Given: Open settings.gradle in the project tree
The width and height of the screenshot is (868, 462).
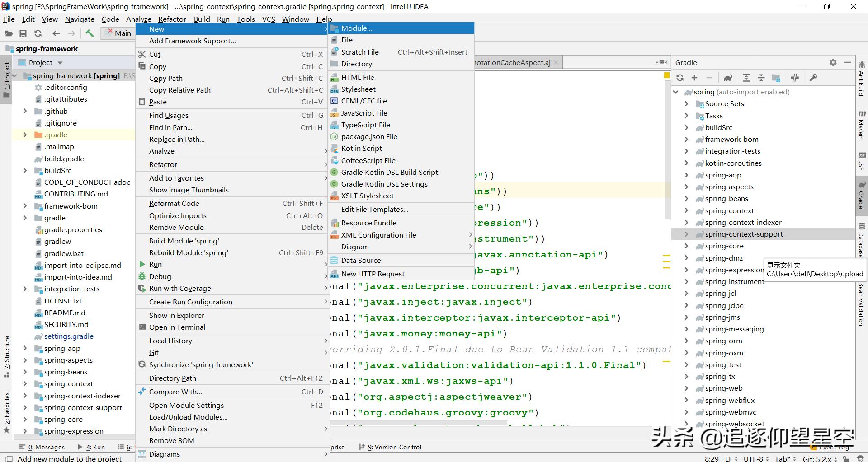Looking at the screenshot, I should 69,336.
